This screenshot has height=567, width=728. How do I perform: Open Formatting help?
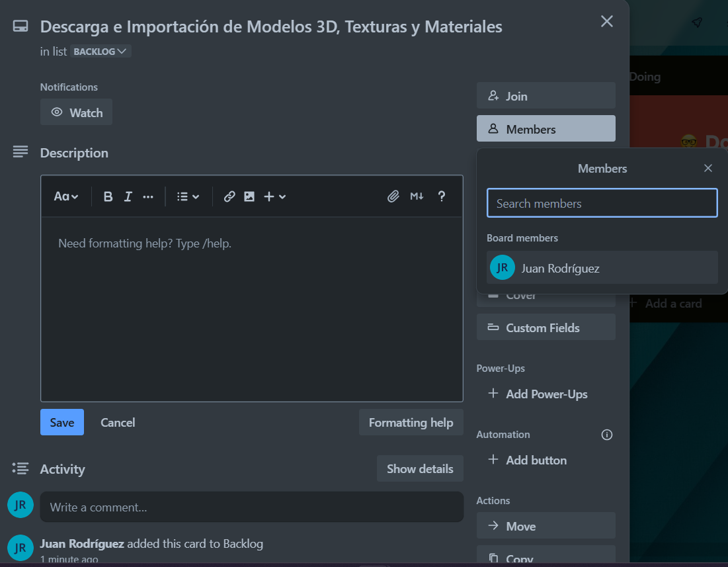pos(411,422)
